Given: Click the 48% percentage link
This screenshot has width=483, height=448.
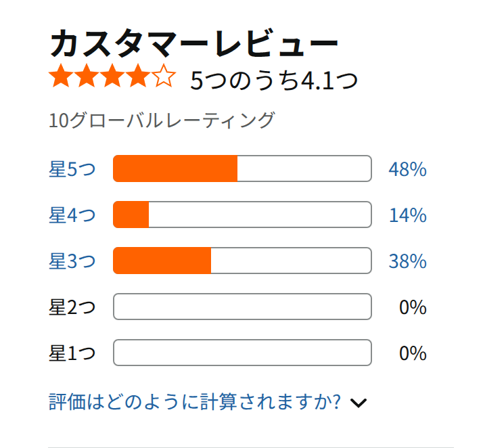Looking at the screenshot, I should tap(407, 169).
